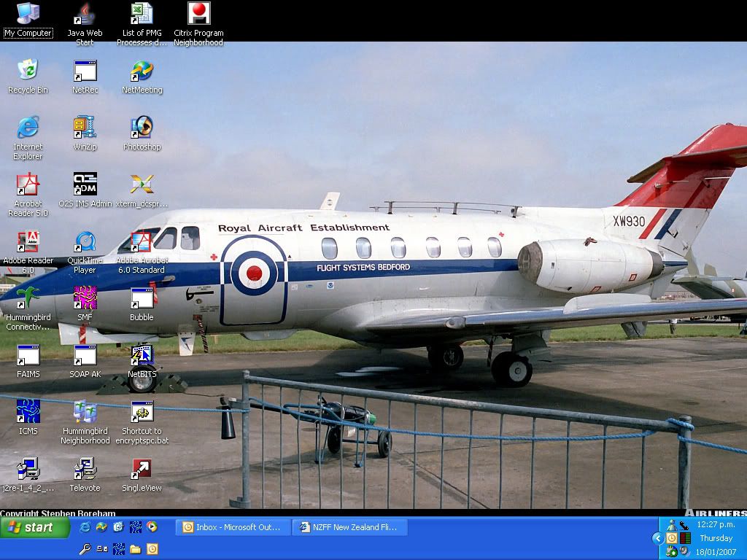Launch Windows Media Player from Quick Launch

(x=152, y=527)
